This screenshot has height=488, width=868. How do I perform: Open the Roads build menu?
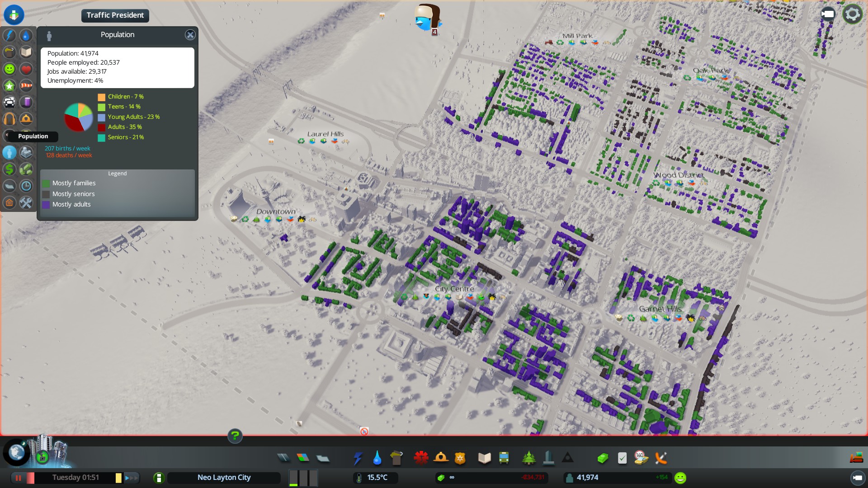point(283,458)
